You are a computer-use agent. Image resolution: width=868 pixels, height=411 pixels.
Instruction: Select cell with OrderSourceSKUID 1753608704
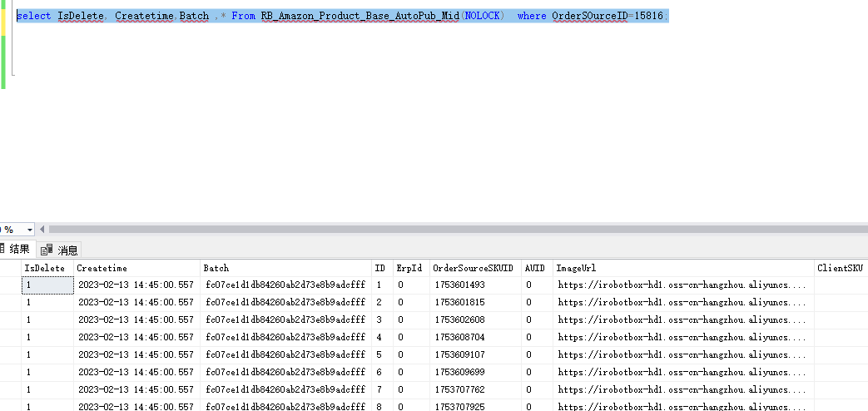click(x=475, y=338)
